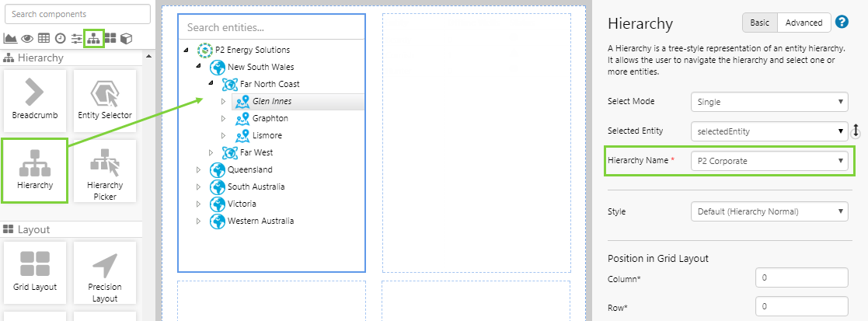Open the hierarchy component category icon

point(93,38)
